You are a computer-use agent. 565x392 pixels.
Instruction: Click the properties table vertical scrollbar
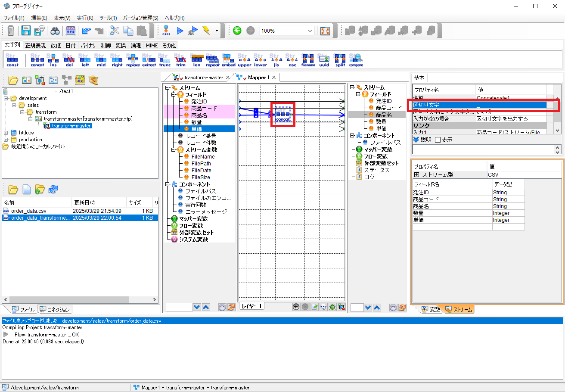click(x=558, y=115)
